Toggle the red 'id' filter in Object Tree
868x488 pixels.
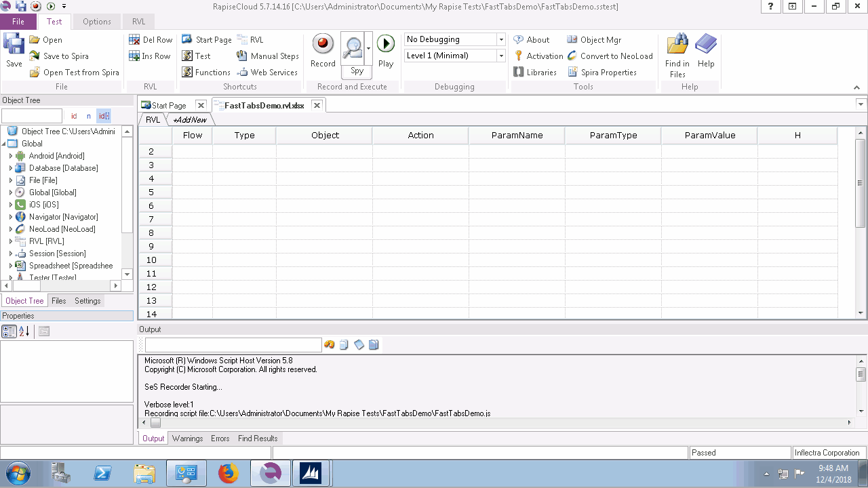[x=74, y=116]
